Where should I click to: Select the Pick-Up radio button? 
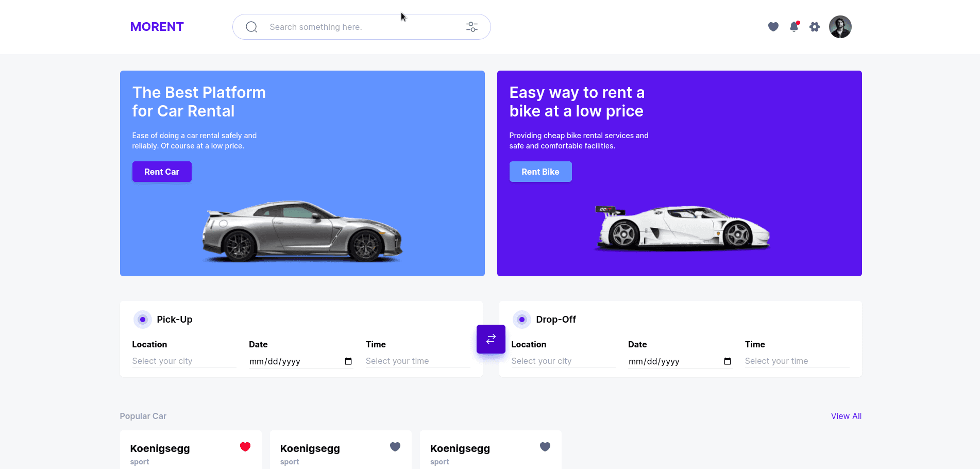(143, 320)
